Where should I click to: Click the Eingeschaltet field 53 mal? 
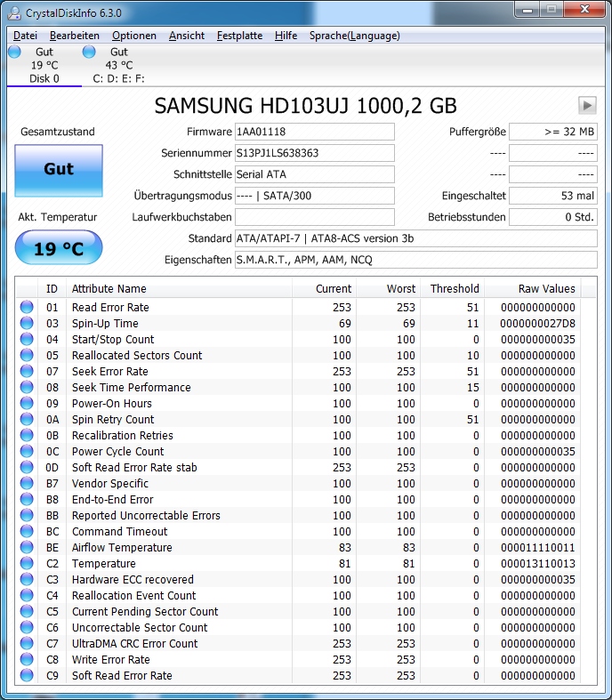[553, 196]
